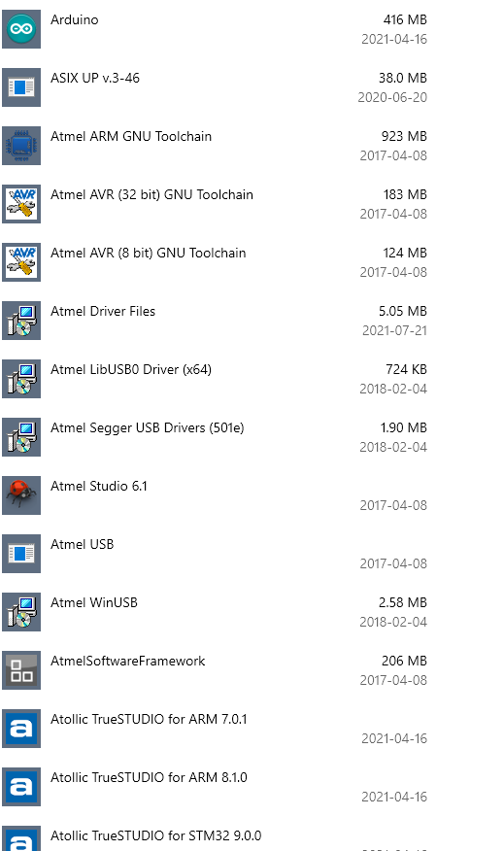Select the Atmel WinUSB app entry
504x851 pixels.
point(215,612)
